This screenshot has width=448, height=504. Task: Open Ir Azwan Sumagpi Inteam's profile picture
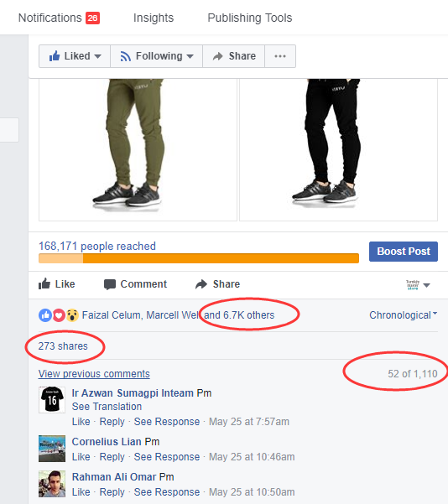point(52,399)
